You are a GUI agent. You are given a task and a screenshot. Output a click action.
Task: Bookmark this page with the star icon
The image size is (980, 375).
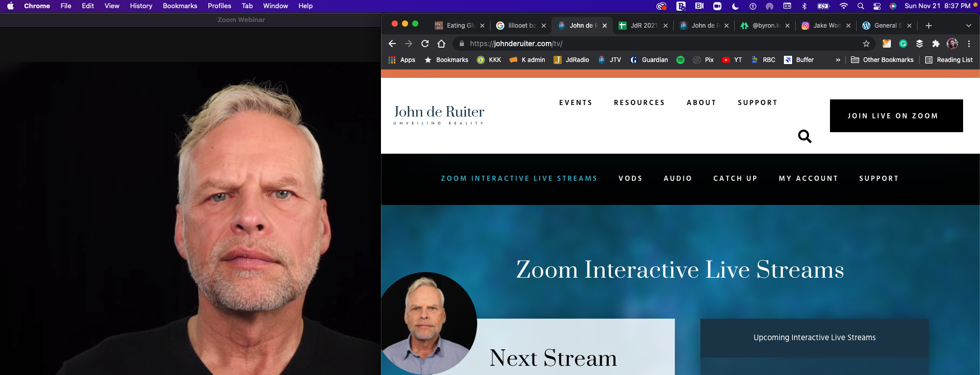866,44
